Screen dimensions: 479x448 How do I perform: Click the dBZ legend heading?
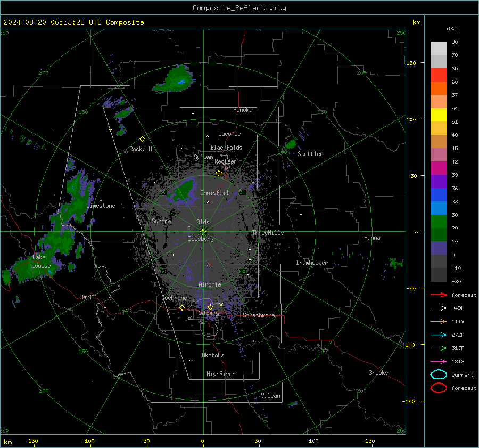(451, 28)
